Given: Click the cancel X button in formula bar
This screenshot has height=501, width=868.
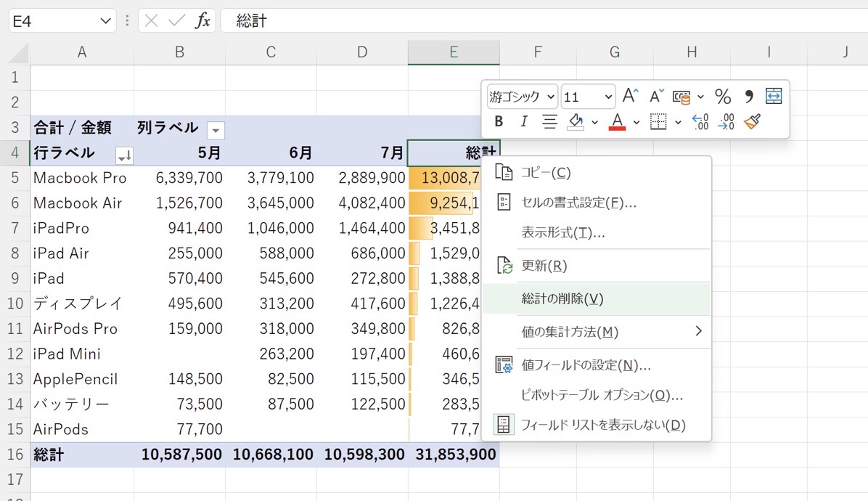Looking at the screenshot, I should click(151, 21).
